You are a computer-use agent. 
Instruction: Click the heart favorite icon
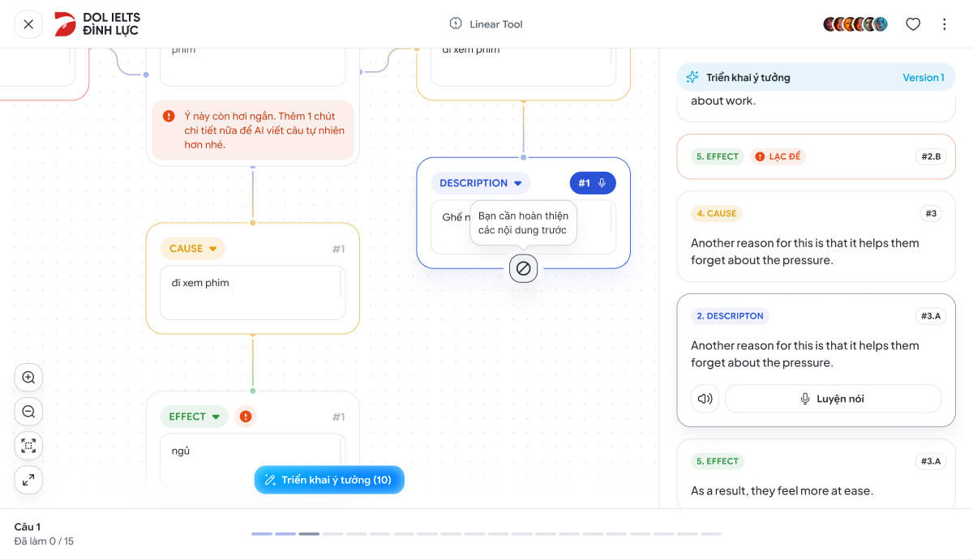(913, 24)
